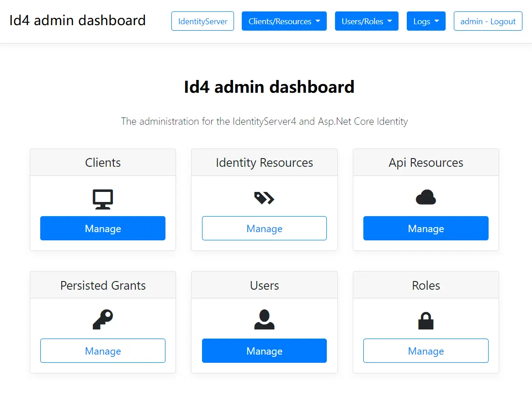Manage Users
532x398 pixels.
point(264,351)
